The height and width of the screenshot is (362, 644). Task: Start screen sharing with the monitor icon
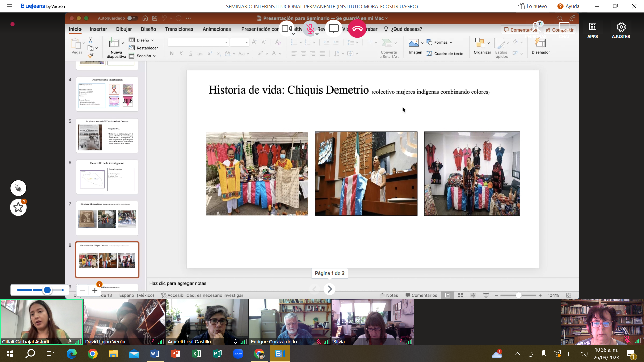[x=334, y=29]
